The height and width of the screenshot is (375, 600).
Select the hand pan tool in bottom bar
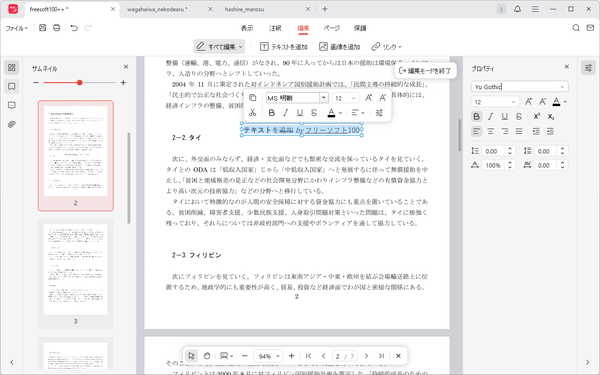coord(207,356)
